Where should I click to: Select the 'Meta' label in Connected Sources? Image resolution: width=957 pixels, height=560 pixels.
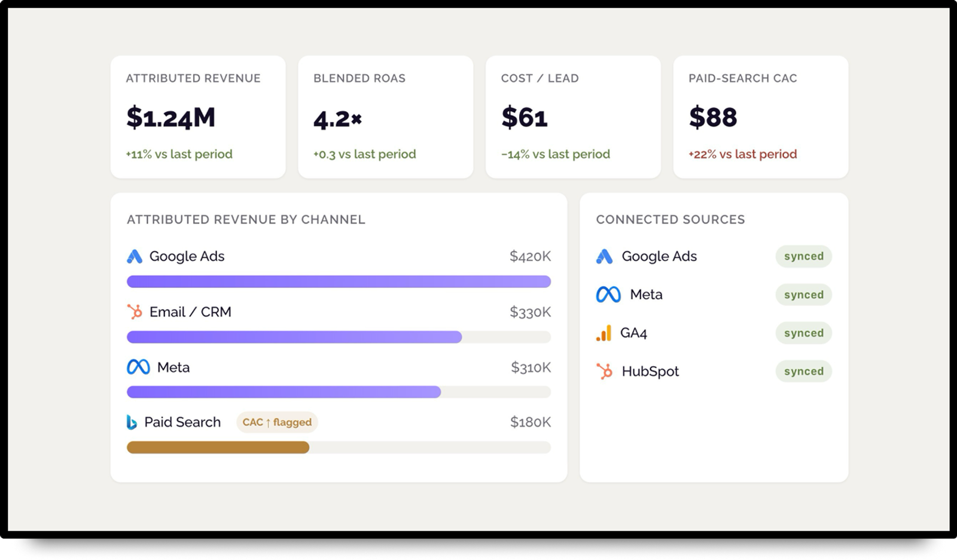[x=646, y=295]
